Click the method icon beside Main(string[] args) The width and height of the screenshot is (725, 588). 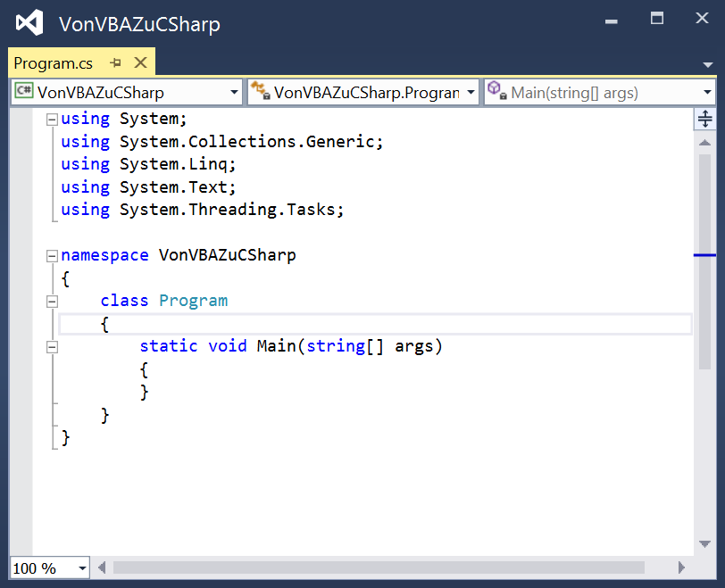pyautogui.click(x=496, y=91)
